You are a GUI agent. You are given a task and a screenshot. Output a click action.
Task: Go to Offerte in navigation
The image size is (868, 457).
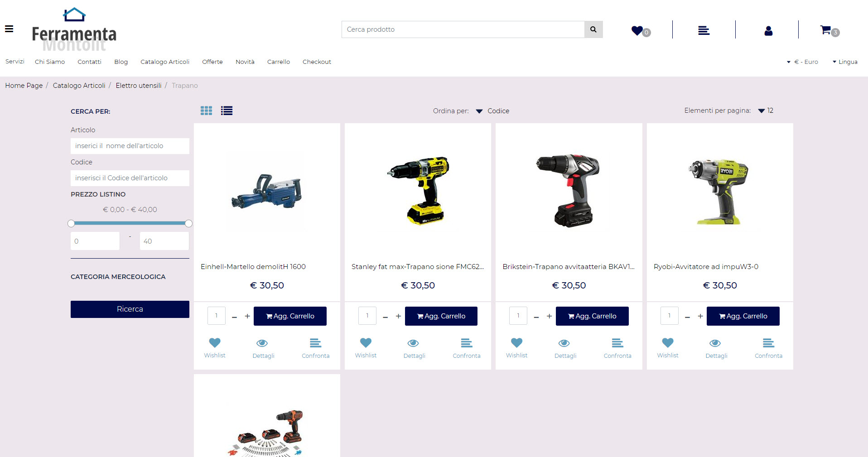[212, 62]
